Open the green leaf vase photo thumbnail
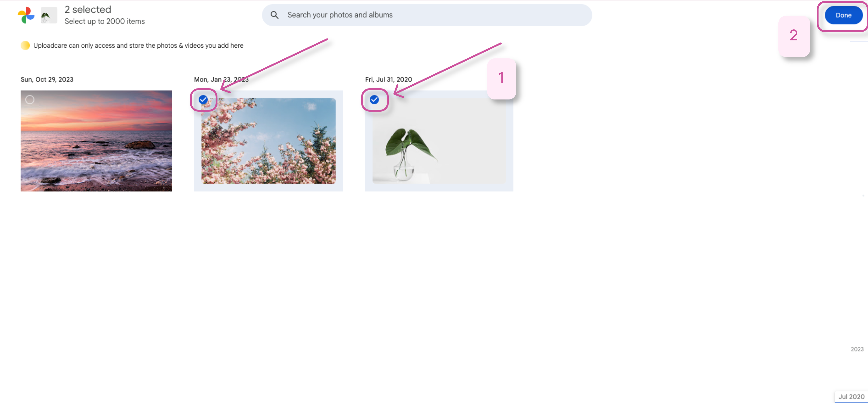 (x=439, y=141)
